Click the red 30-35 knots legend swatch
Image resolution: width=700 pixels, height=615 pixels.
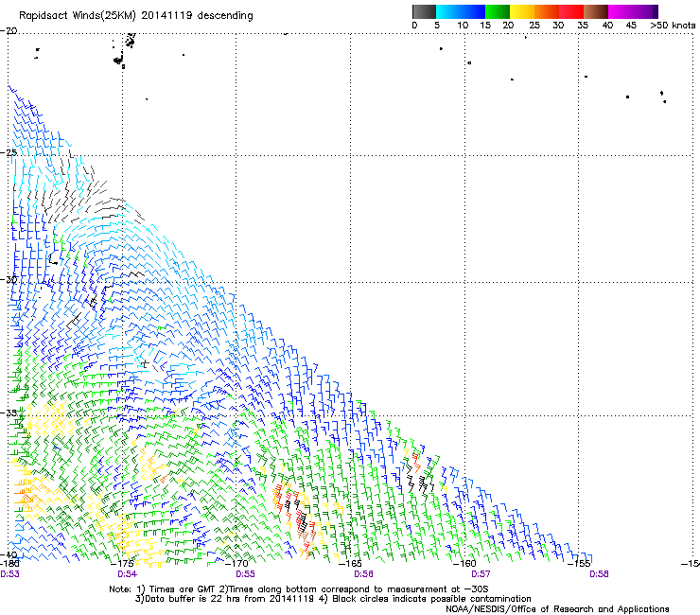pos(571,11)
